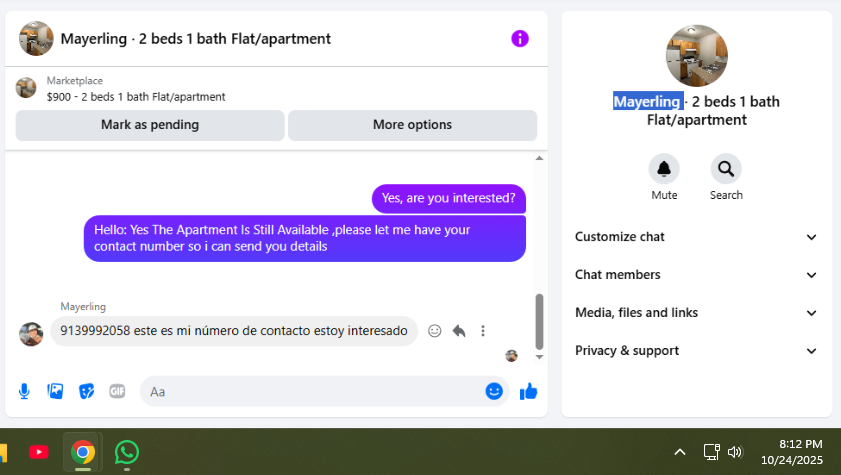
Task: Open the GIF picker
Action: (x=117, y=391)
